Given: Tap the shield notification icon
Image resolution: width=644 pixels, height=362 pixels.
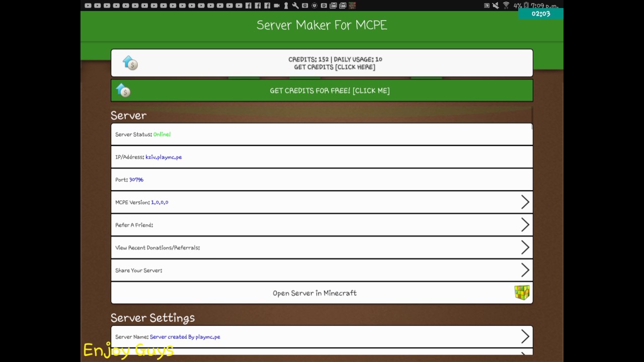Looking at the screenshot, I should pos(314,6).
